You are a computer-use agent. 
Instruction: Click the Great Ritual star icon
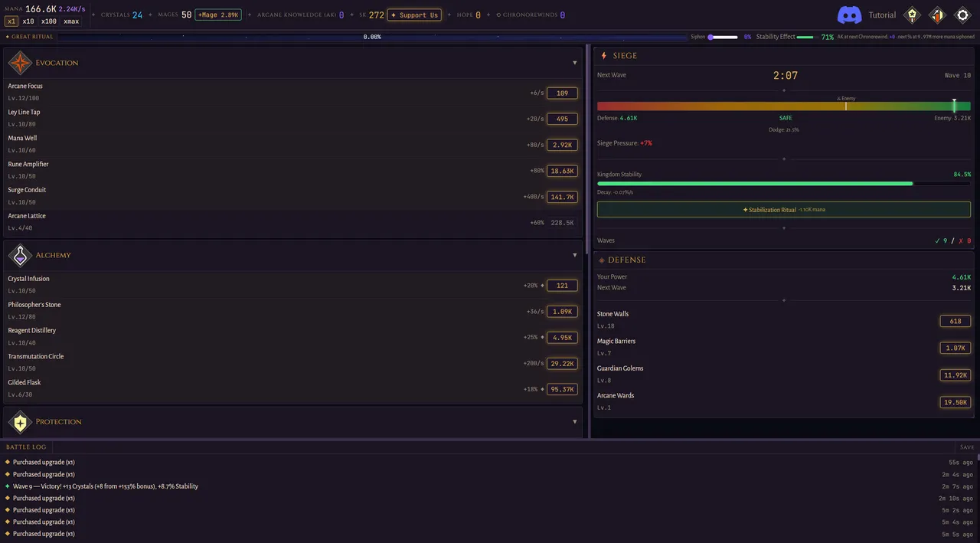[x=8, y=37]
